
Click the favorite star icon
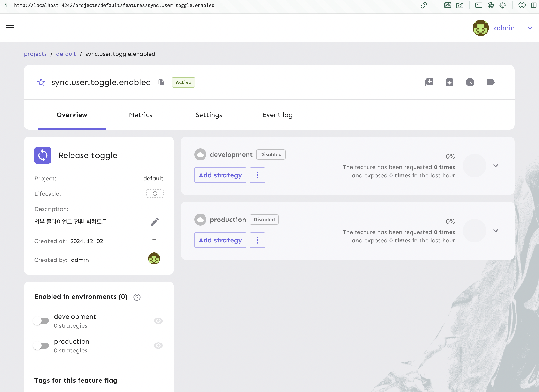[41, 82]
